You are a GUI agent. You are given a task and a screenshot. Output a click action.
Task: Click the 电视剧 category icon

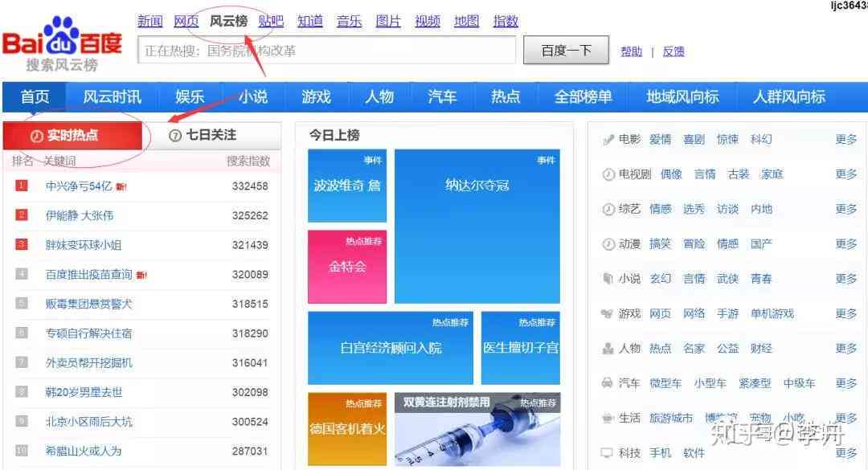click(608, 174)
